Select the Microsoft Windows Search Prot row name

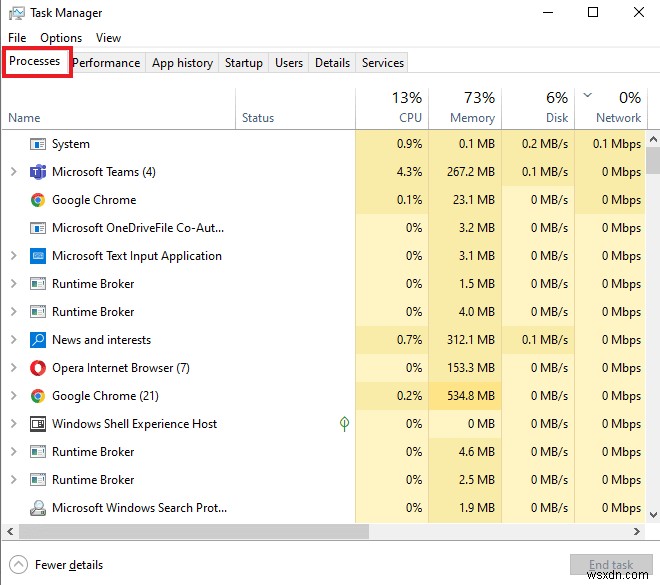[139, 508]
